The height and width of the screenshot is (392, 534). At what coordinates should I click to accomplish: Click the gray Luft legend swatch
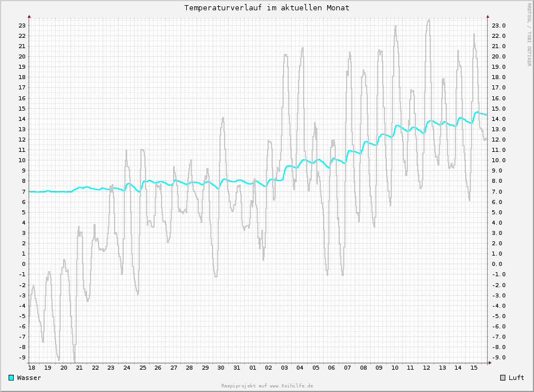(x=502, y=378)
